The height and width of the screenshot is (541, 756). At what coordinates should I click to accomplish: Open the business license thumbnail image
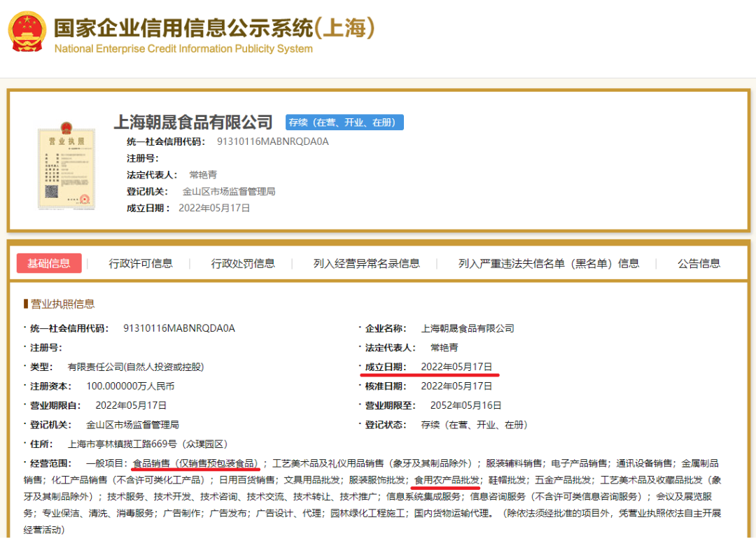[66, 166]
